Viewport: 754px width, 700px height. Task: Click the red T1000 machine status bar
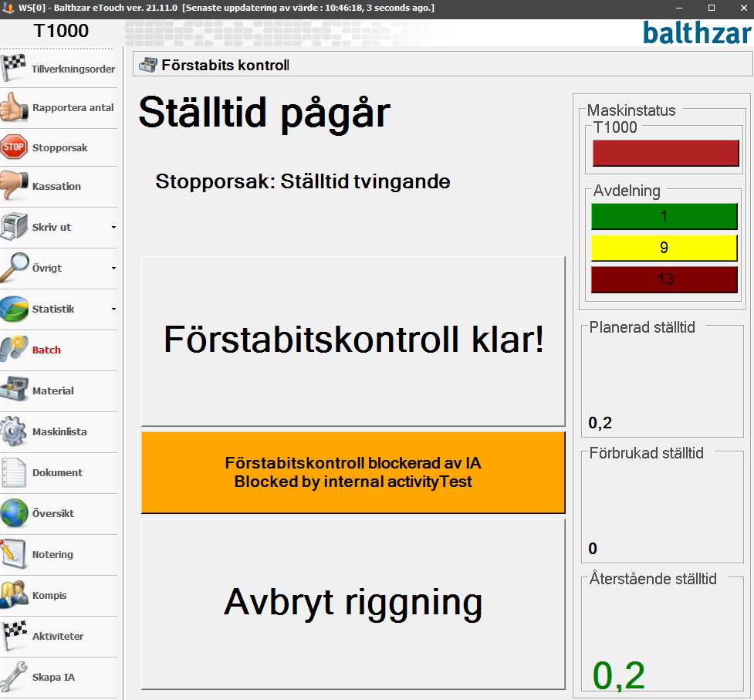tap(665, 153)
